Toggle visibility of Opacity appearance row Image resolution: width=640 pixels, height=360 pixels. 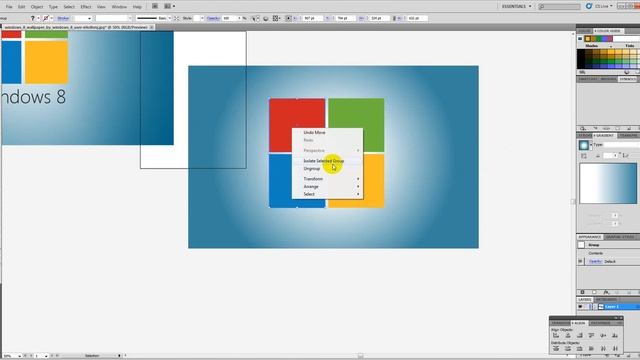581,261
